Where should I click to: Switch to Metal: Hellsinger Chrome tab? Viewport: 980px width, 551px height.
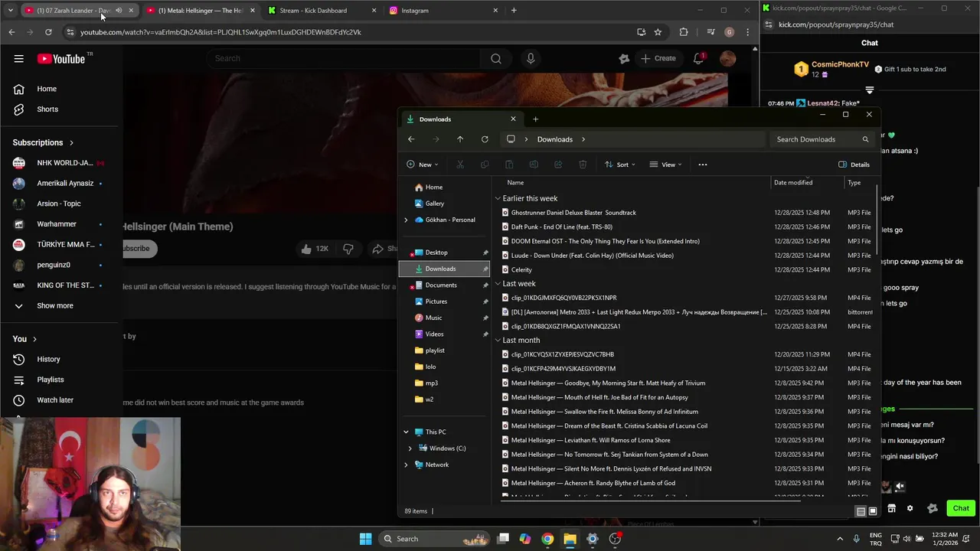201,11
